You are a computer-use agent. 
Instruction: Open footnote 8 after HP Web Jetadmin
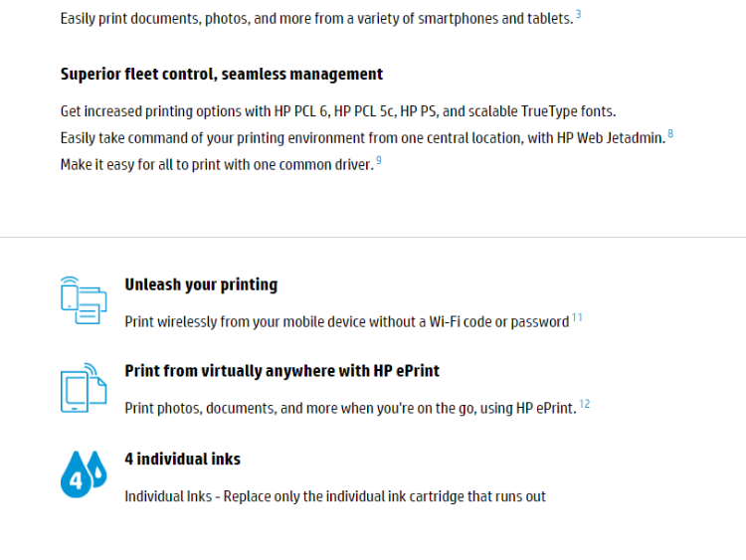click(x=670, y=133)
